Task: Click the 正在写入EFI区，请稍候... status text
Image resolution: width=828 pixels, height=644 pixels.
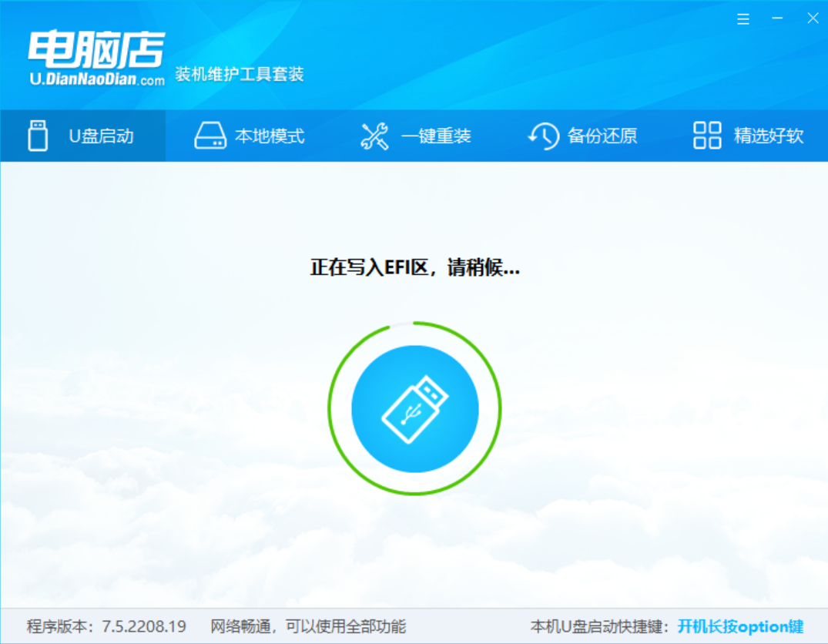Action: click(x=415, y=267)
